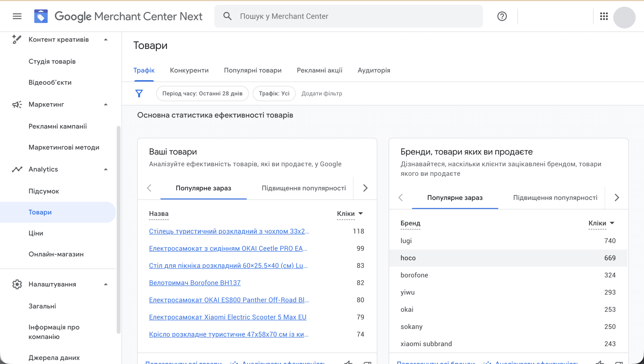
Task: Open the Популярні товари tab
Action: pos(253,70)
